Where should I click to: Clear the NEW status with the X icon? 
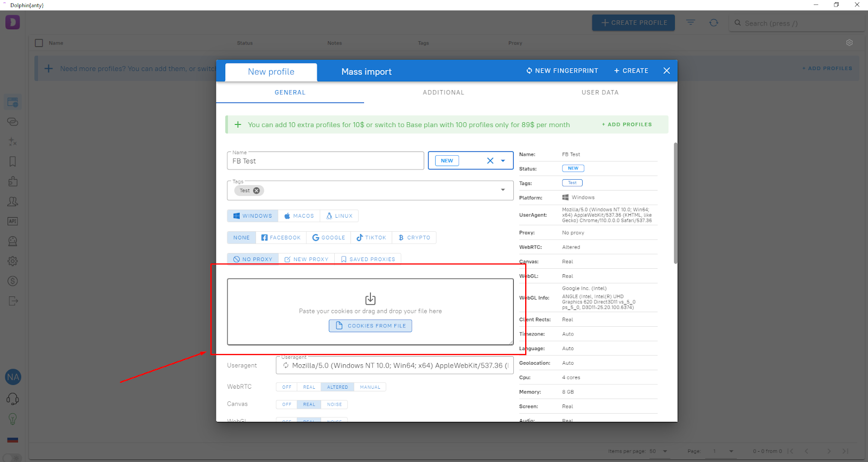coord(490,161)
